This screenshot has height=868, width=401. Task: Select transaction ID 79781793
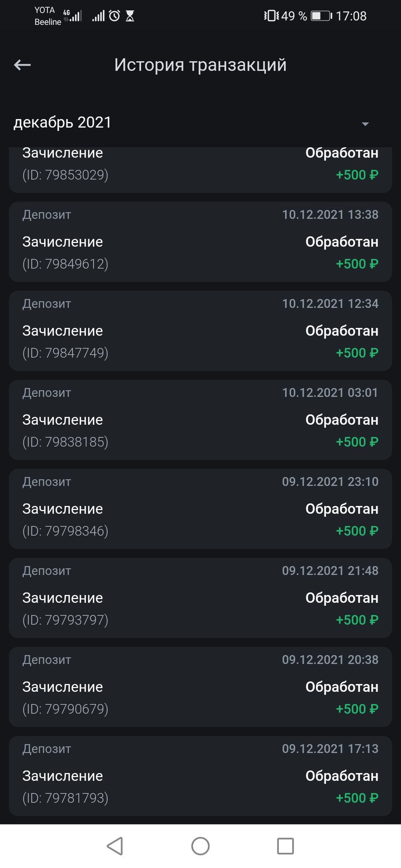[x=200, y=776]
